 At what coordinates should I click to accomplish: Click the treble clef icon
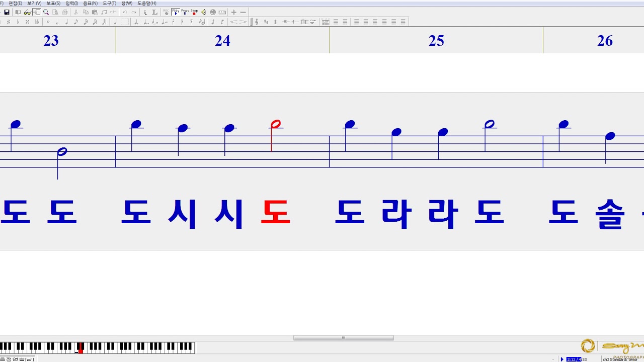point(257,22)
